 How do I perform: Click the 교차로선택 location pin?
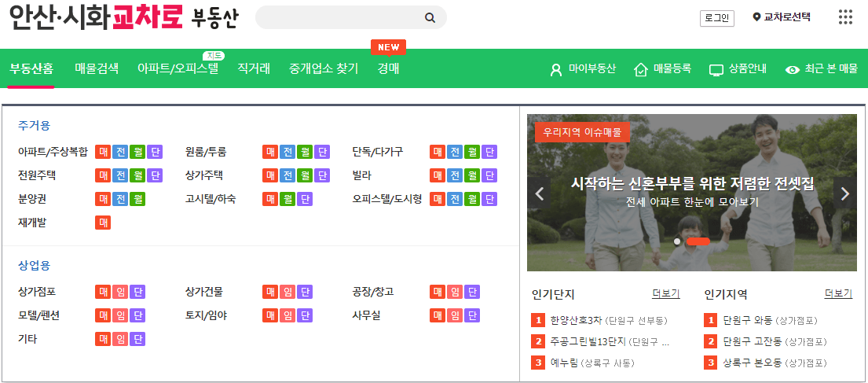[x=756, y=17]
